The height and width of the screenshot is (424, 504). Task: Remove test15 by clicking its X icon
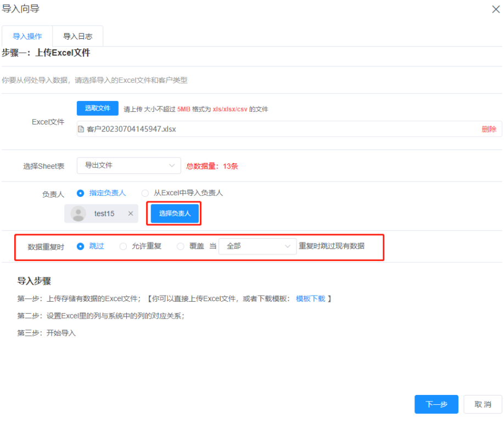[x=130, y=214]
